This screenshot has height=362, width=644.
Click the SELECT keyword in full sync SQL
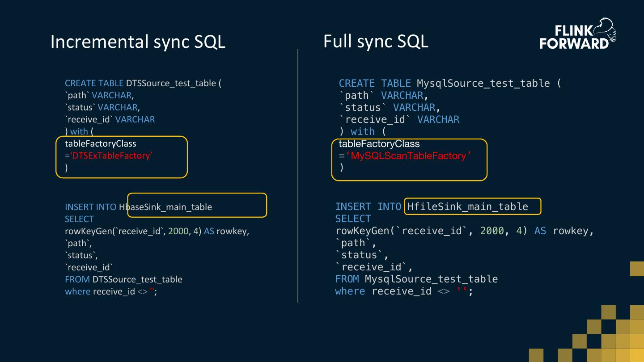tap(353, 219)
